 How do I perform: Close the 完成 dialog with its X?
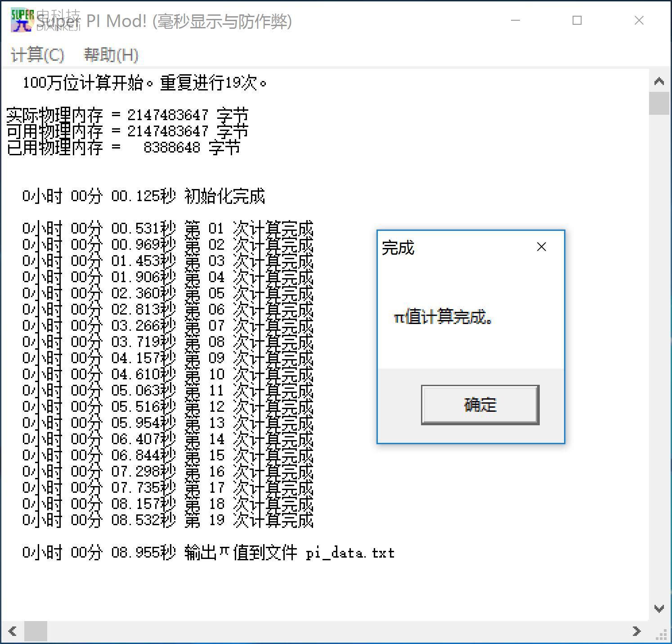click(x=541, y=247)
